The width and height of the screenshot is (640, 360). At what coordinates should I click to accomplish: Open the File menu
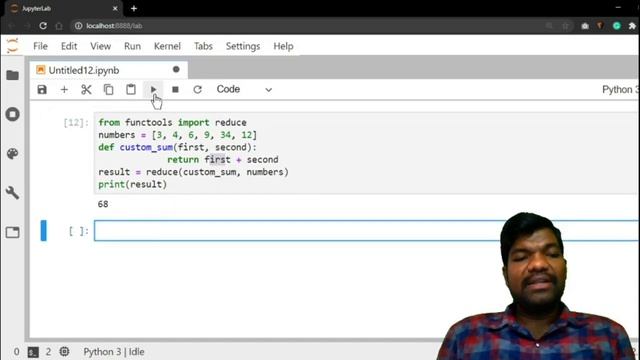40,46
